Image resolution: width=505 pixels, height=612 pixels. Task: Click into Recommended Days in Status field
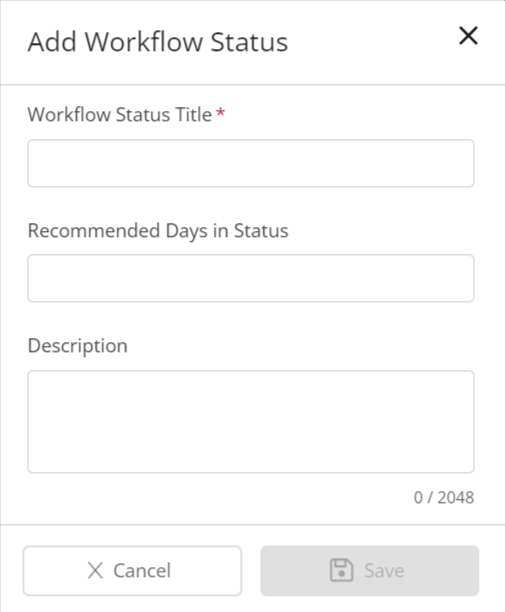coord(251,278)
